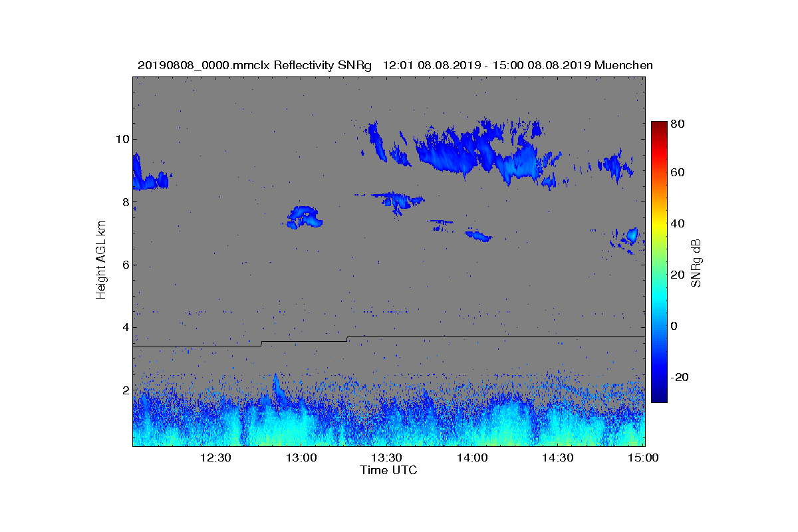Click the colorbar value 40
Viewport: 798px width, 532px height.
tap(679, 223)
